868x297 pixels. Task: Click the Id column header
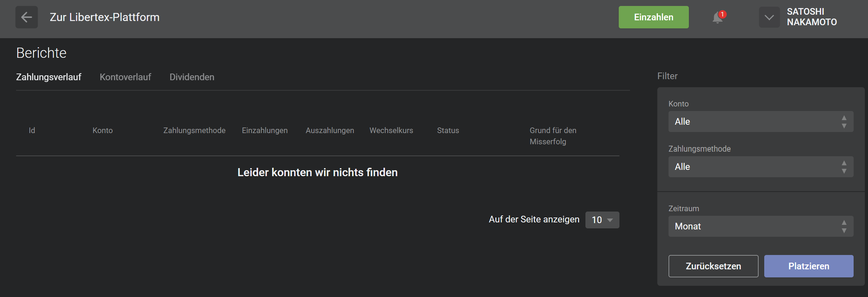click(32, 130)
